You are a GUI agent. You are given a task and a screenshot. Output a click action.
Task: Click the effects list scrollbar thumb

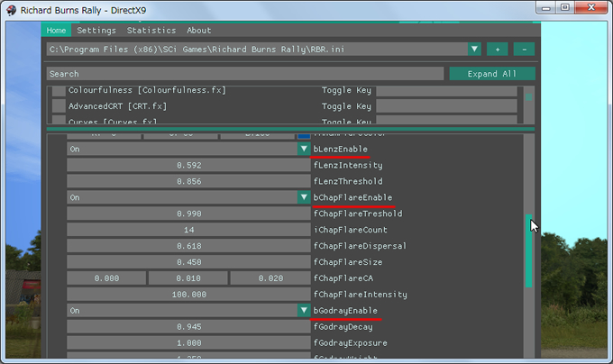tap(528, 97)
